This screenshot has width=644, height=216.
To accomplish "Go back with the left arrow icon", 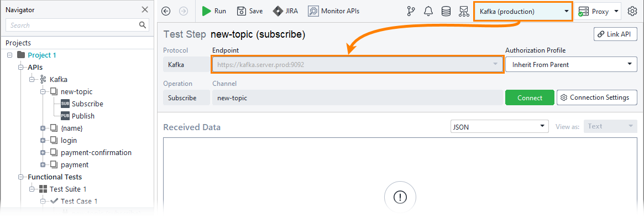I will pyautogui.click(x=166, y=11).
